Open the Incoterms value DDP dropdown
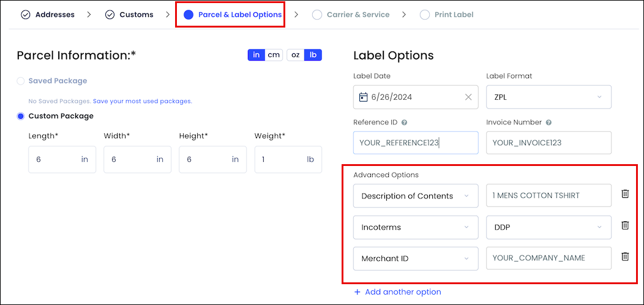This screenshot has height=305, width=644. pos(549,227)
